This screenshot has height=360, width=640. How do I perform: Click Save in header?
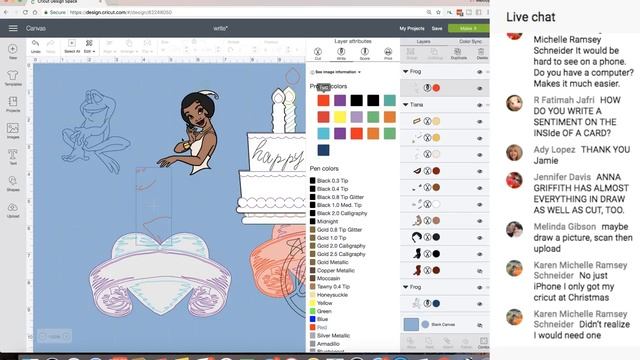(x=437, y=29)
